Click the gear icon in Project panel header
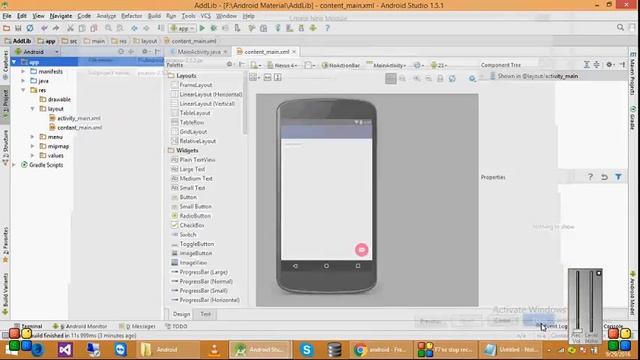This screenshot has height=360, width=640. (144, 52)
